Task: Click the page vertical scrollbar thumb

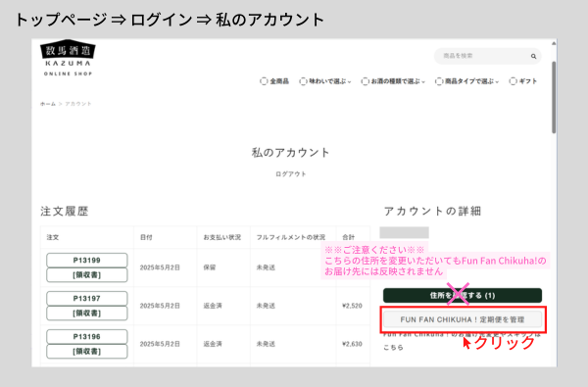Action: click(x=554, y=98)
